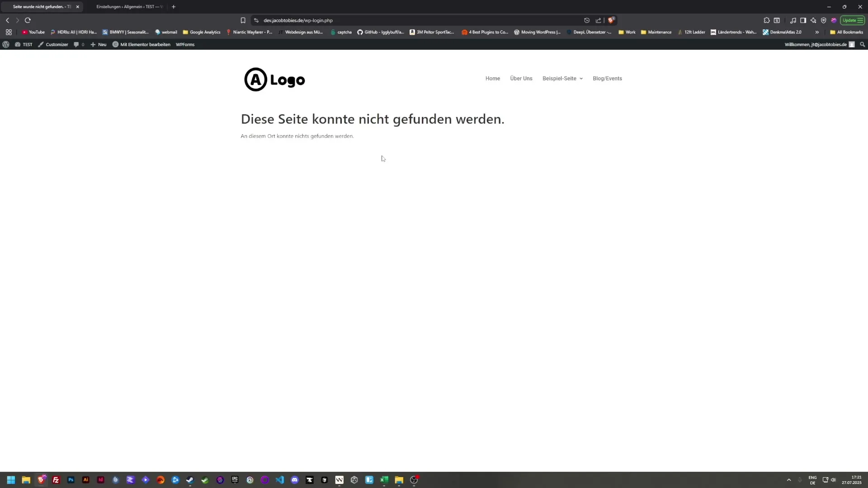
Task: Reload the page using the refresh icon
Action: (x=28, y=20)
